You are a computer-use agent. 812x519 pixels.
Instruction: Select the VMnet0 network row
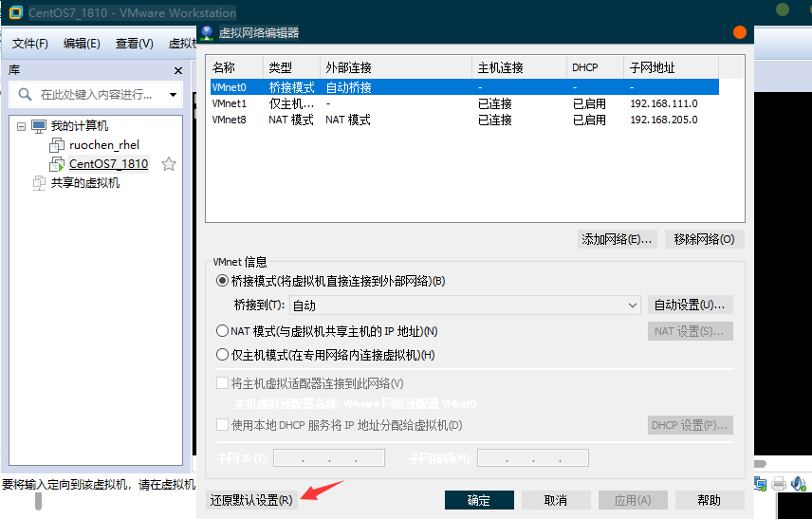[465, 87]
